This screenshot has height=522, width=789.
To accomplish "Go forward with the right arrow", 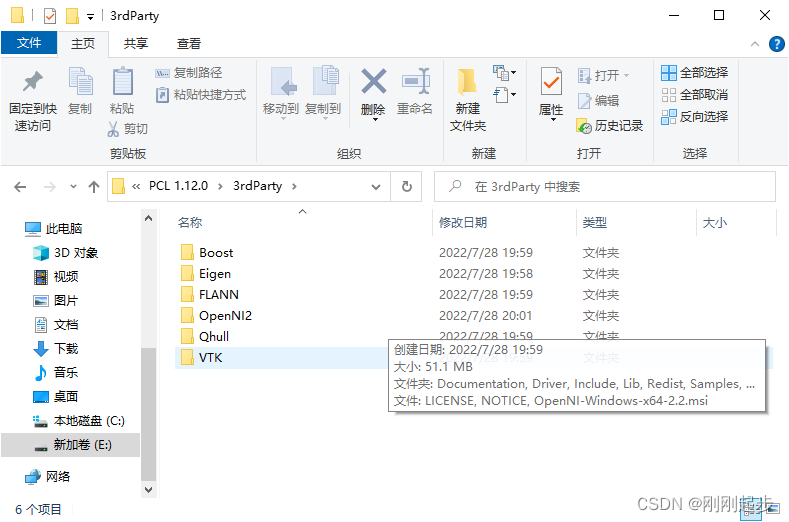I will click(x=49, y=187).
